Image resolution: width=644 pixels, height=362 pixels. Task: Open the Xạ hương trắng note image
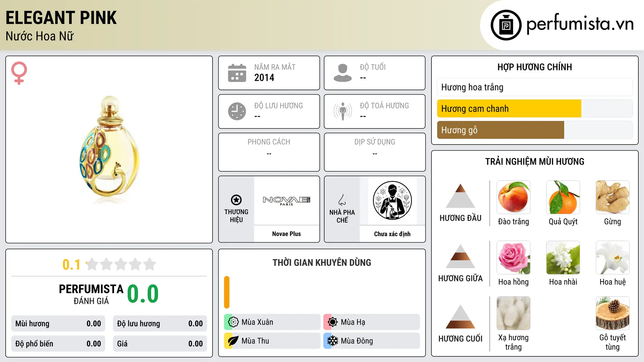click(x=514, y=313)
